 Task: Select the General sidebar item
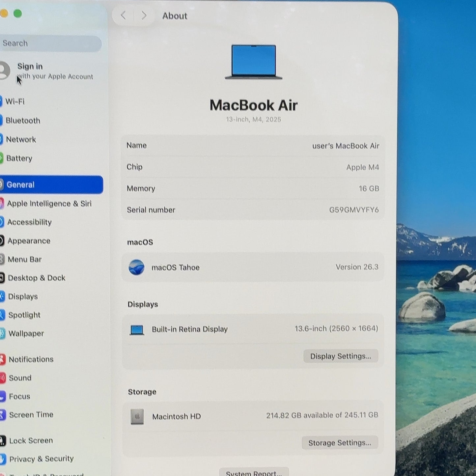pos(51,184)
